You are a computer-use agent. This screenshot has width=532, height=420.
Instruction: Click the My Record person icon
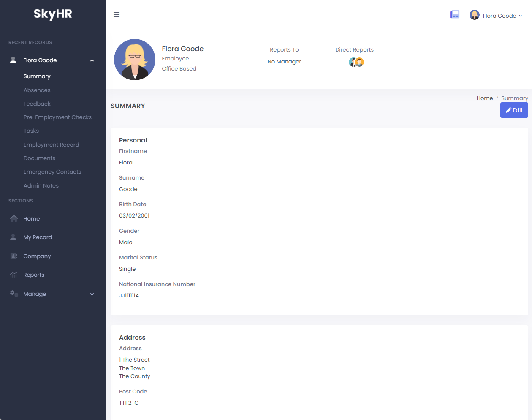click(13, 237)
